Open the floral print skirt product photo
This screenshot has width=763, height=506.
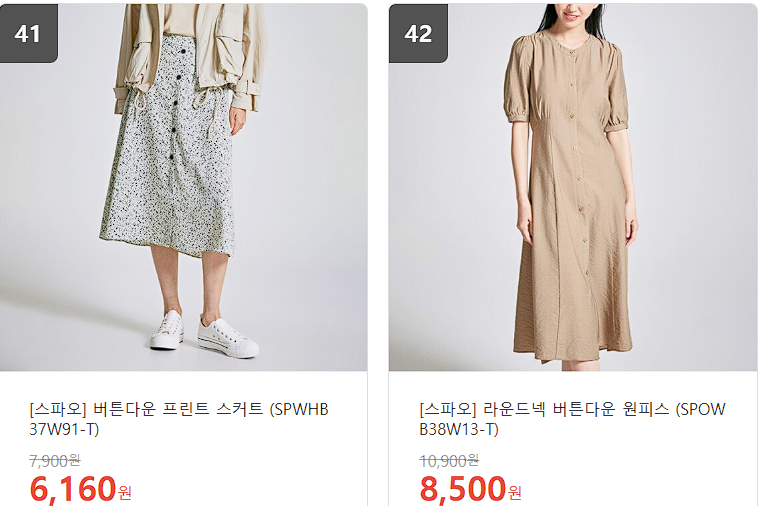[183, 187]
